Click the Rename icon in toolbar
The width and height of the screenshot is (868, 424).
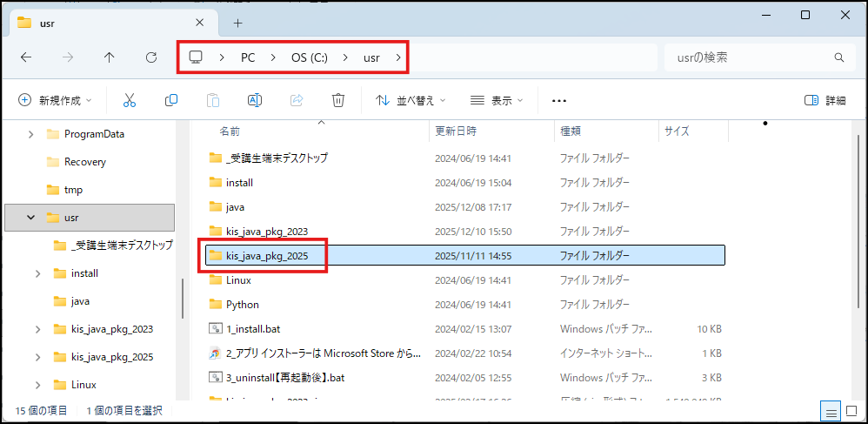[255, 100]
